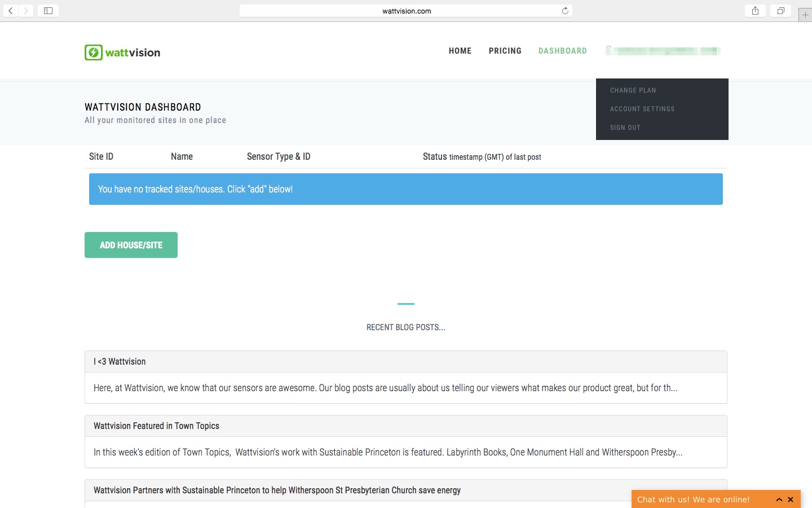Open the blurred user account dropdown
The image size is (812, 508).
pyautogui.click(x=663, y=51)
